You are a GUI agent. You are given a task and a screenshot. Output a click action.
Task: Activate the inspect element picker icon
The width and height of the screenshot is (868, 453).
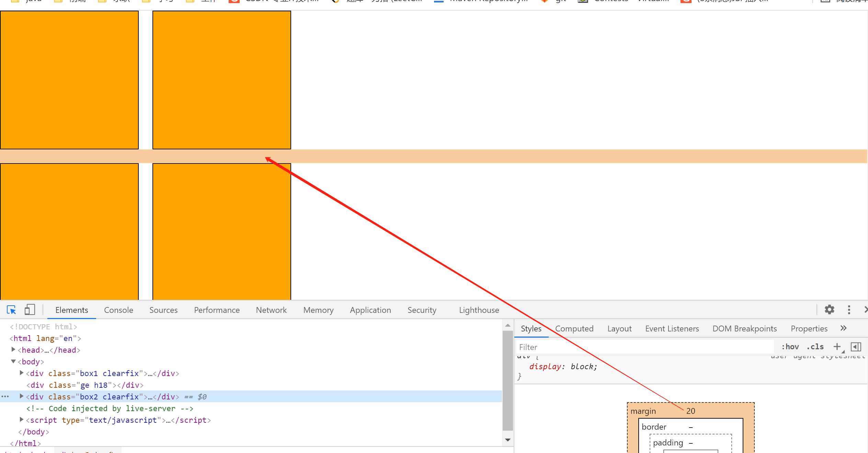(x=11, y=310)
